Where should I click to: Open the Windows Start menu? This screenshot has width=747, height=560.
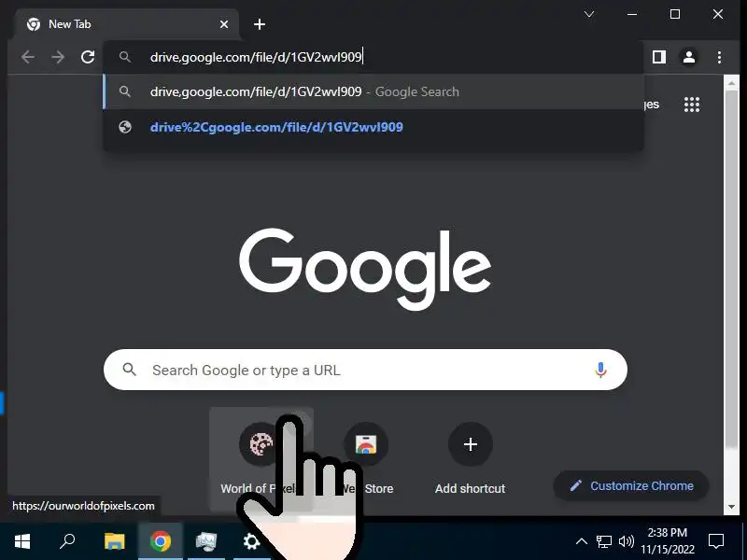pyautogui.click(x=22, y=541)
